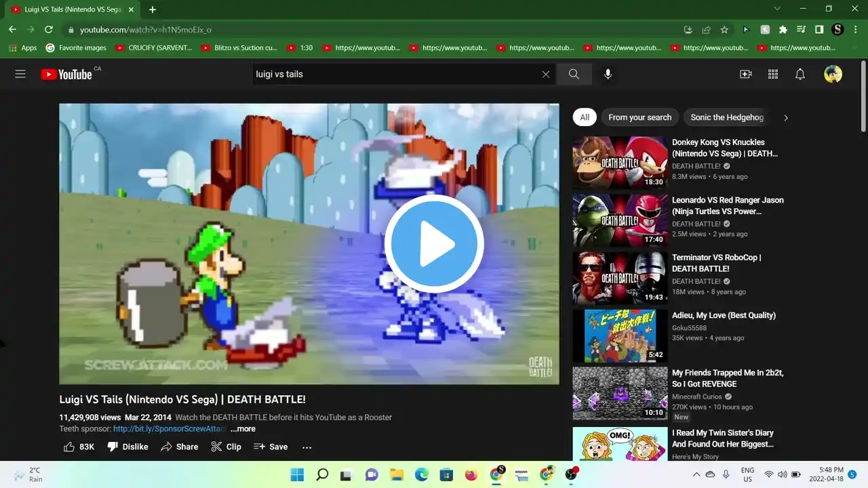This screenshot has height=488, width=868.
Task: Open the Windows Start menu
Action: tap(298, 474)
